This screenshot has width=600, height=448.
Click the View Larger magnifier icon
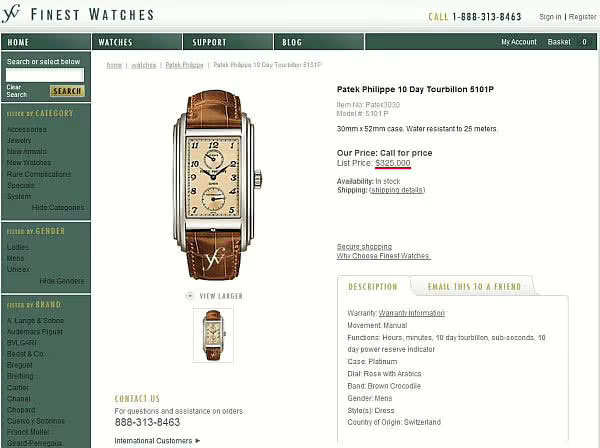coord(190,296)
